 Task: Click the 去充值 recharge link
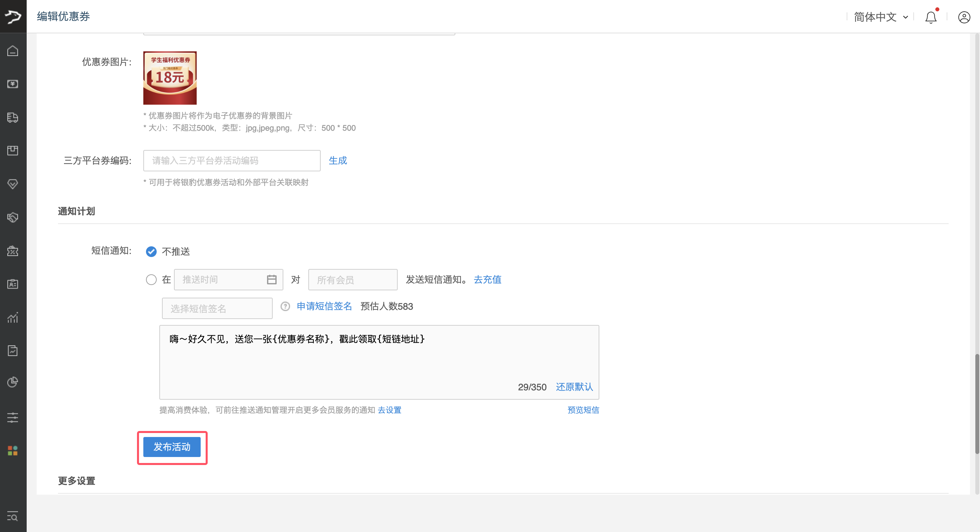click(487, 280)
